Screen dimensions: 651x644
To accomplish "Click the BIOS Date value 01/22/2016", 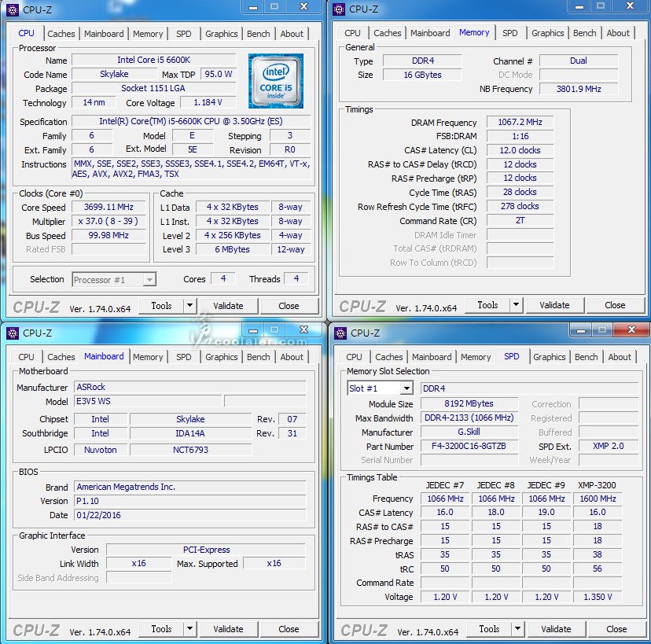I will [190, 515].
